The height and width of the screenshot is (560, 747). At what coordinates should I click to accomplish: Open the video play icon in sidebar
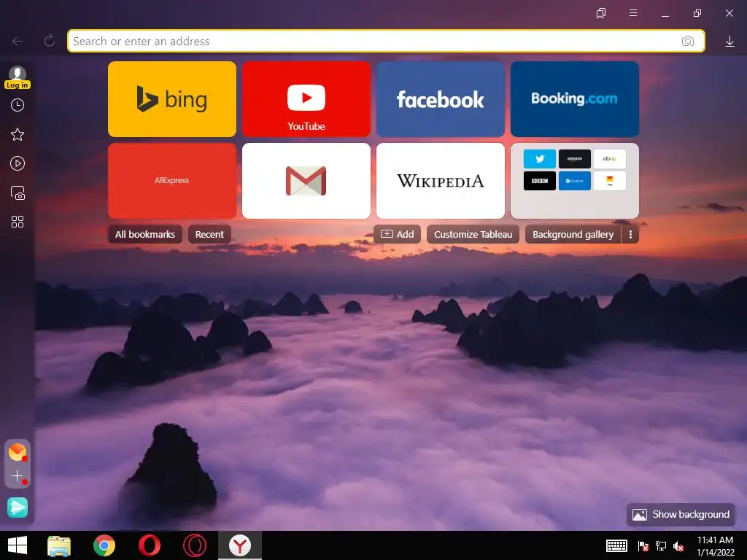[x=18, y=164]
